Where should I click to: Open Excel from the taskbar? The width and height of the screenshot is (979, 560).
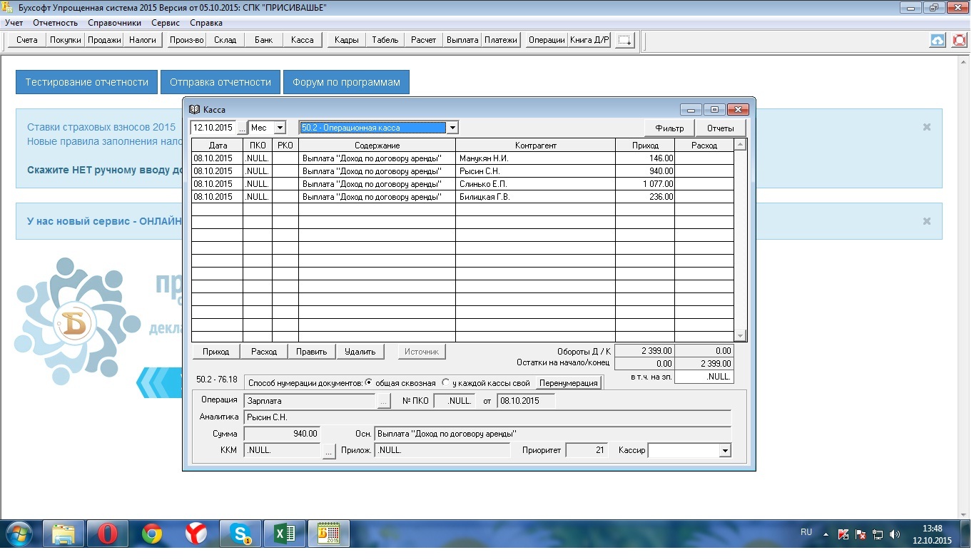(284, 533)
